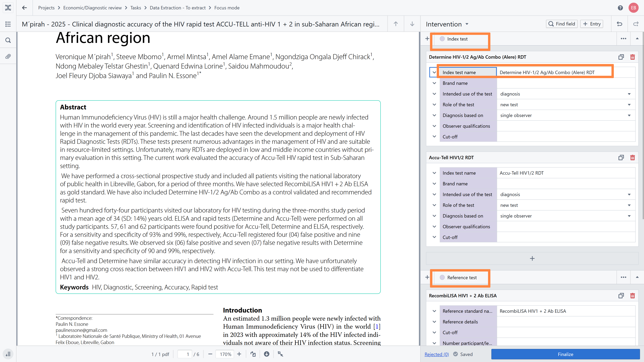
Task: Follow citation link [1] in the Introduction
Action: (x=377, y=326)
